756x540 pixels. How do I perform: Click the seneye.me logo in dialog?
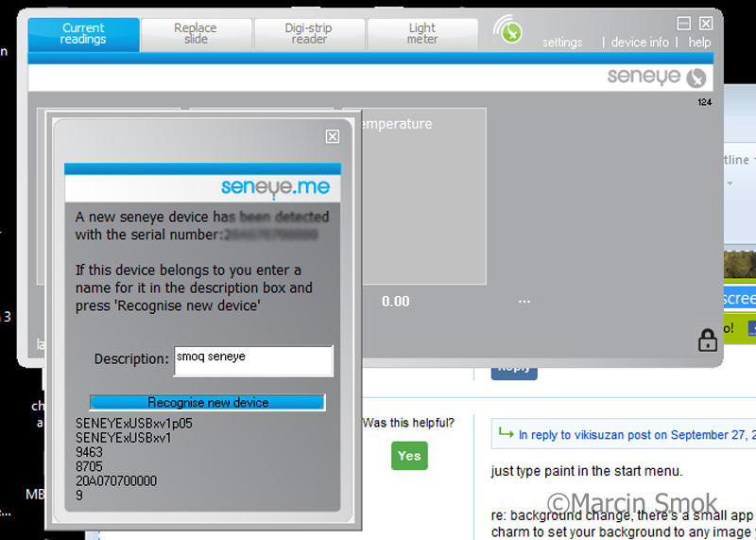point(275,187)
